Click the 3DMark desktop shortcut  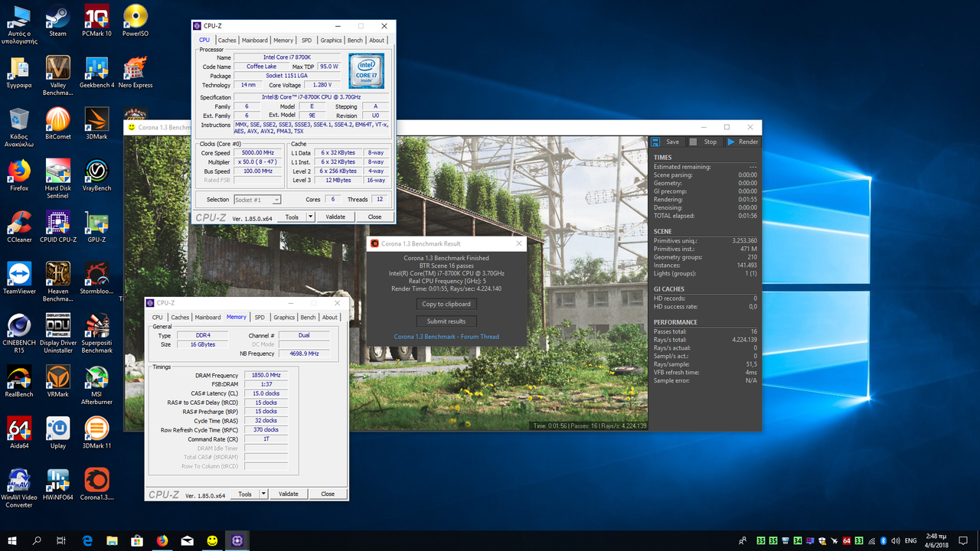tap(96, 124)
